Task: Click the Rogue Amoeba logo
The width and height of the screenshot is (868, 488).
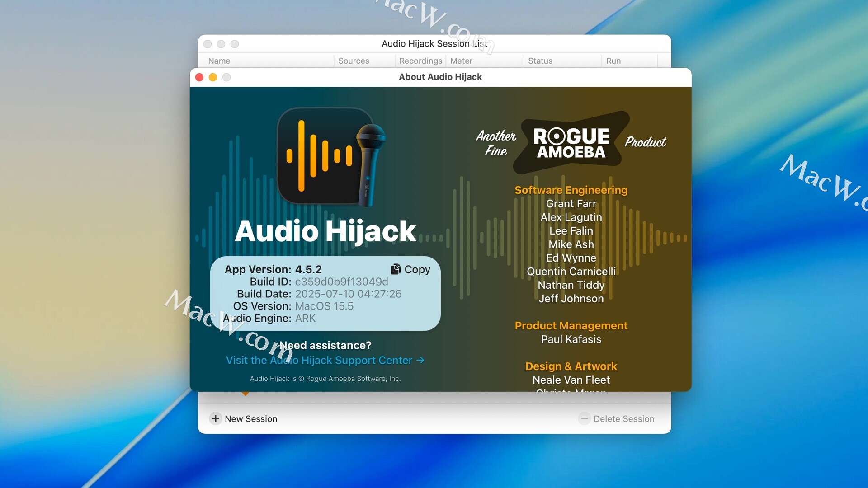Action: [571, 143]
